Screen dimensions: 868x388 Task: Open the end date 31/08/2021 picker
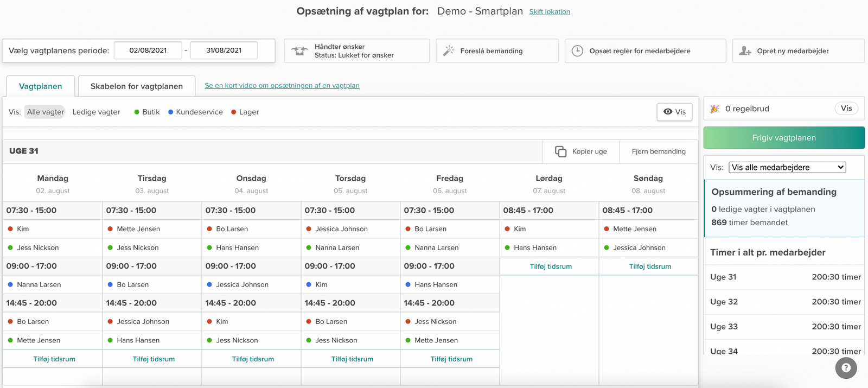pos(224,50)
